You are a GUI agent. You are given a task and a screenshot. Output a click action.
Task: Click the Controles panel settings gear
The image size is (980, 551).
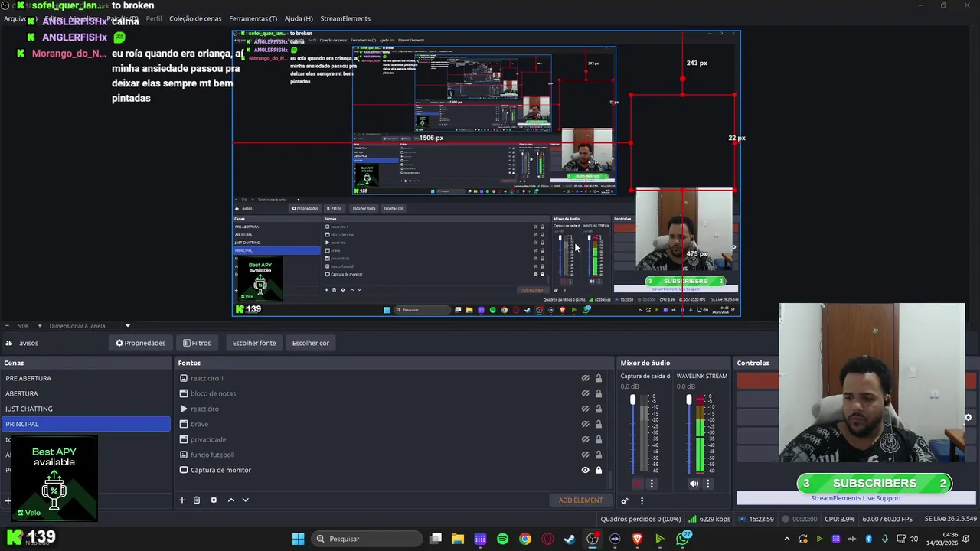(968, 417)
